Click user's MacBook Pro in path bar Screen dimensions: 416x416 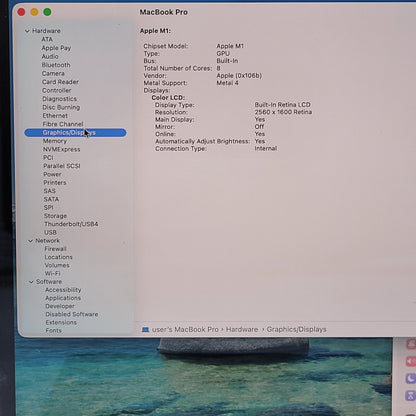pyautogui.click(x=185, y=329)
